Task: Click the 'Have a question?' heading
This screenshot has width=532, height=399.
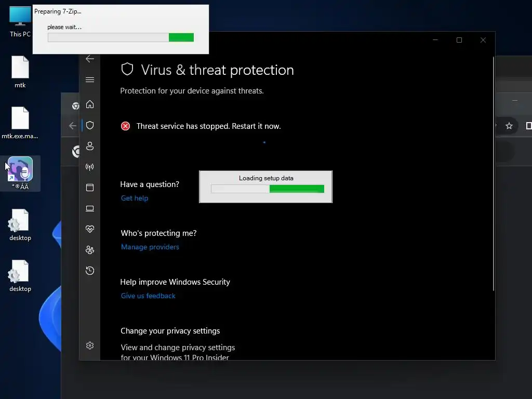Action: click(x=150, y=184)
